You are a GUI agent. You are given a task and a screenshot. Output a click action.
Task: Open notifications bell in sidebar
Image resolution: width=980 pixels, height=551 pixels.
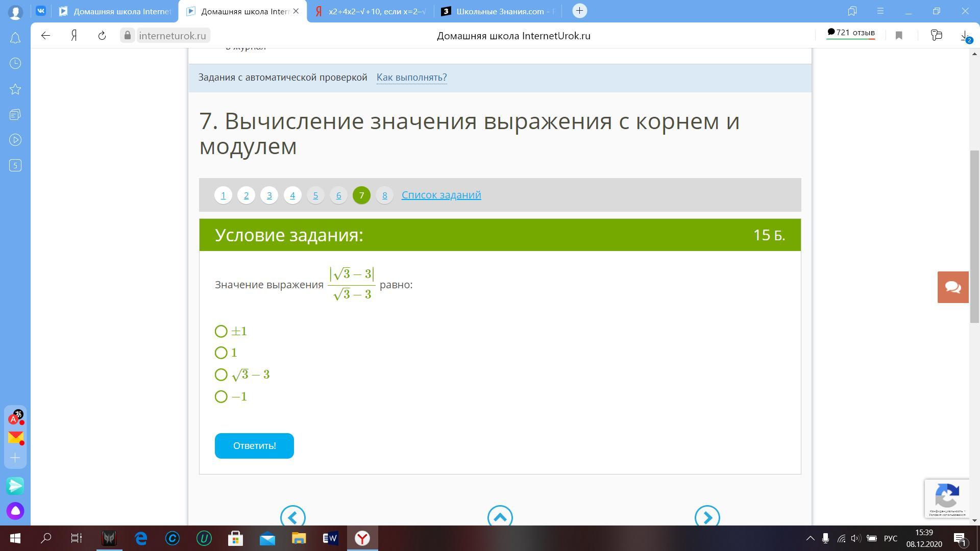coord(15,38)
